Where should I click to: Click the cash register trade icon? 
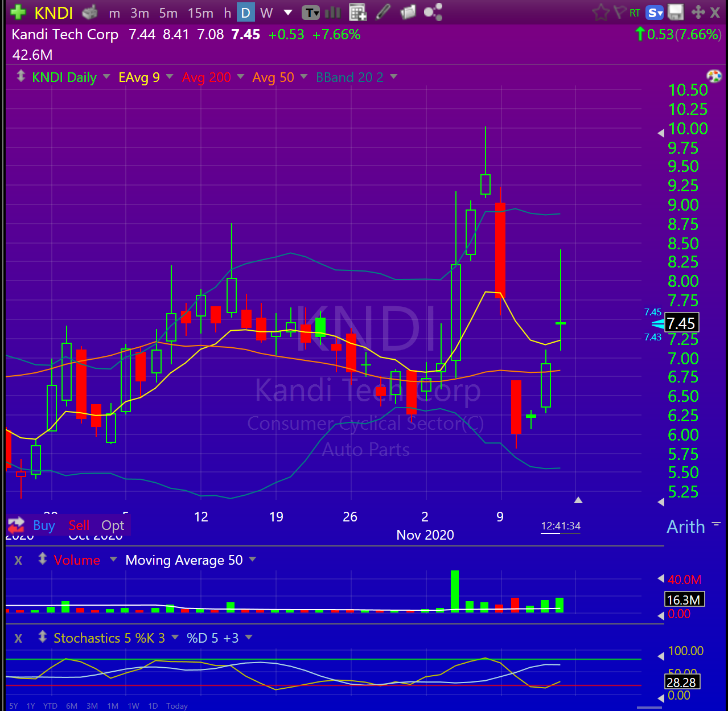[x=89, y=12]
